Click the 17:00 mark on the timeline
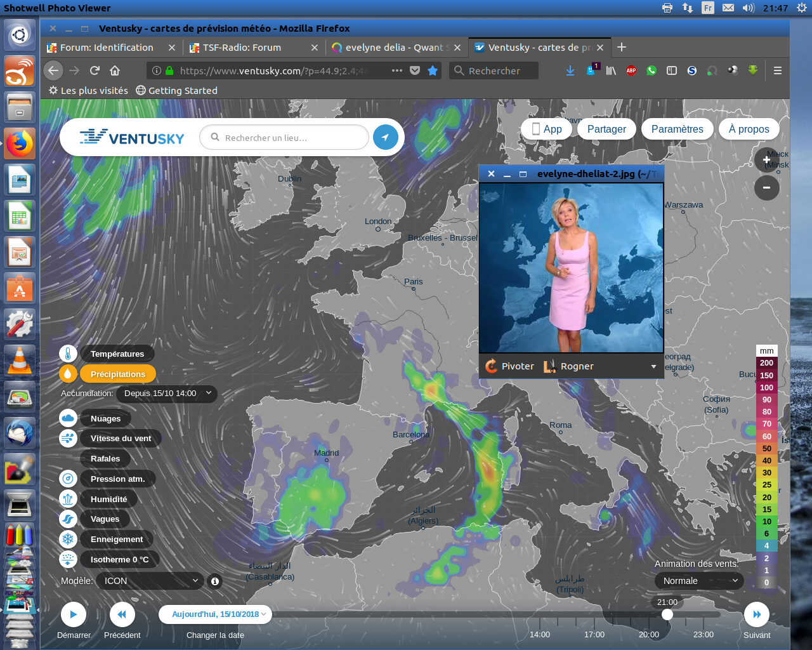812x650 pixels. click(594, 634)
